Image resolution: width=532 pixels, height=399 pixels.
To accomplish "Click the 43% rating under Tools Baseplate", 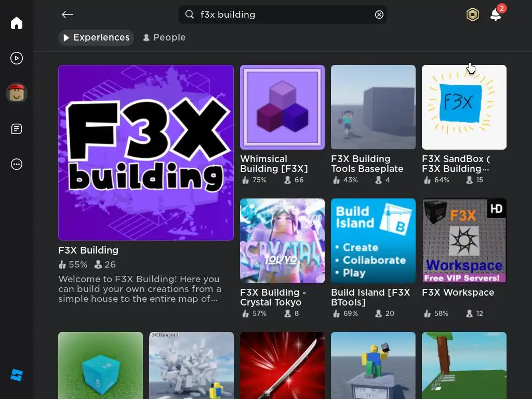I will click(x=345, y=180).
